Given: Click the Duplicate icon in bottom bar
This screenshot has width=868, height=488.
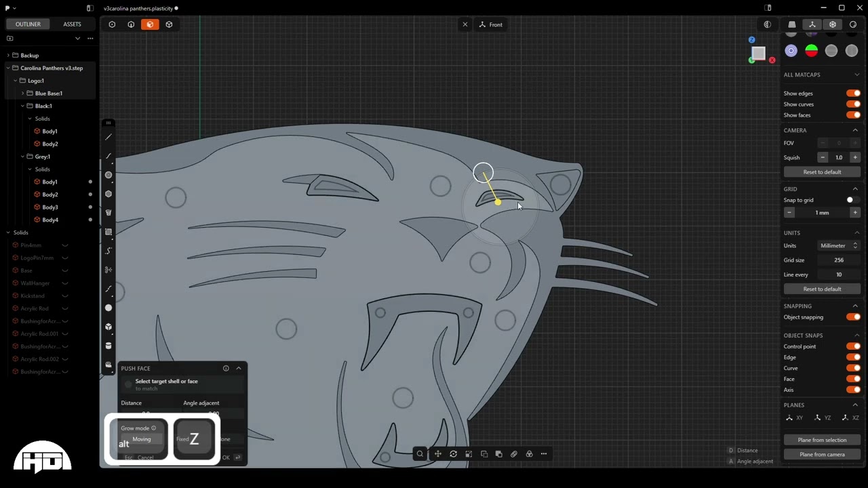Looking at the screenshot, I should [484, 454].
